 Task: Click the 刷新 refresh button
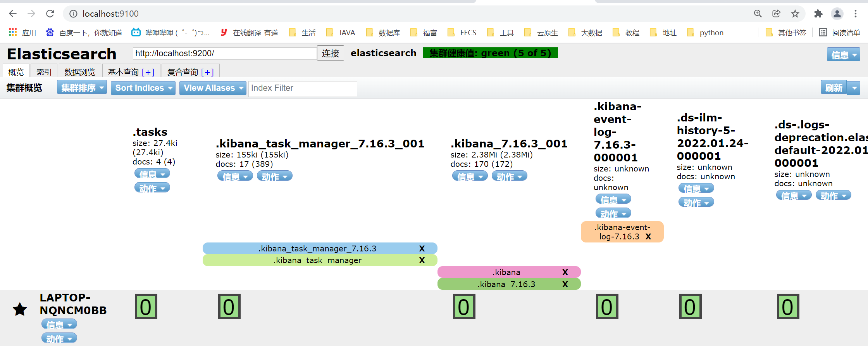coord(834,88)
